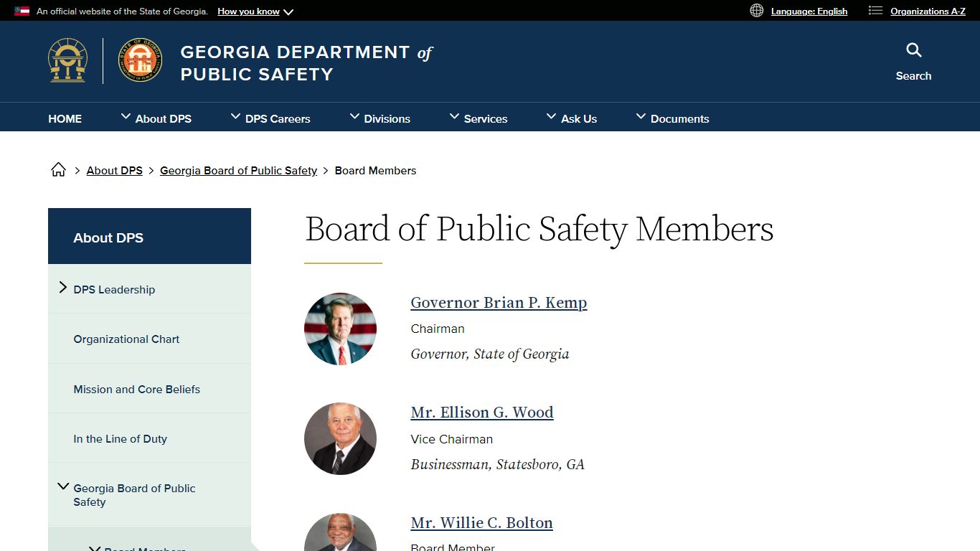Open the Divisions nav menu
Screen dimensions: 980x551
380,118
